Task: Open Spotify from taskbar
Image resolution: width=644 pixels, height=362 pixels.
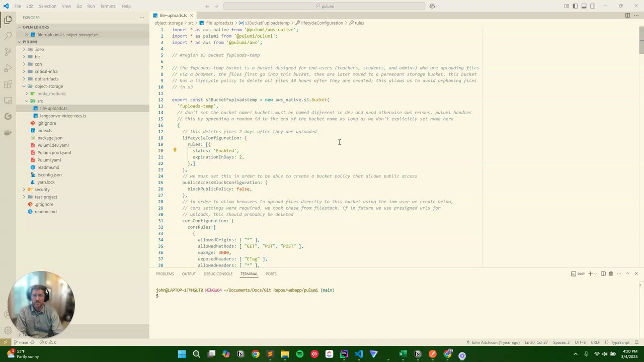Action: [300, 354]
